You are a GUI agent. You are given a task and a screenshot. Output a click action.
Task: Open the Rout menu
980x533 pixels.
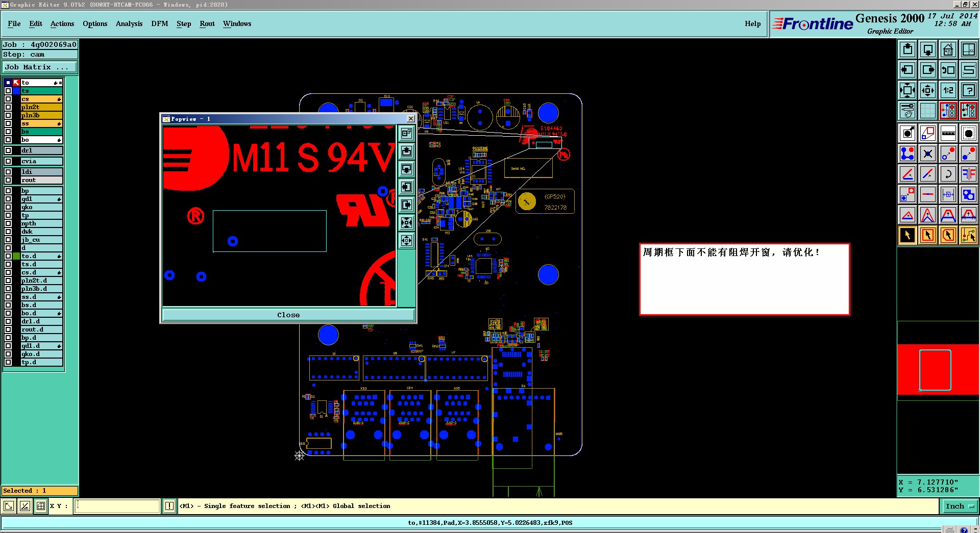point(207,23)
